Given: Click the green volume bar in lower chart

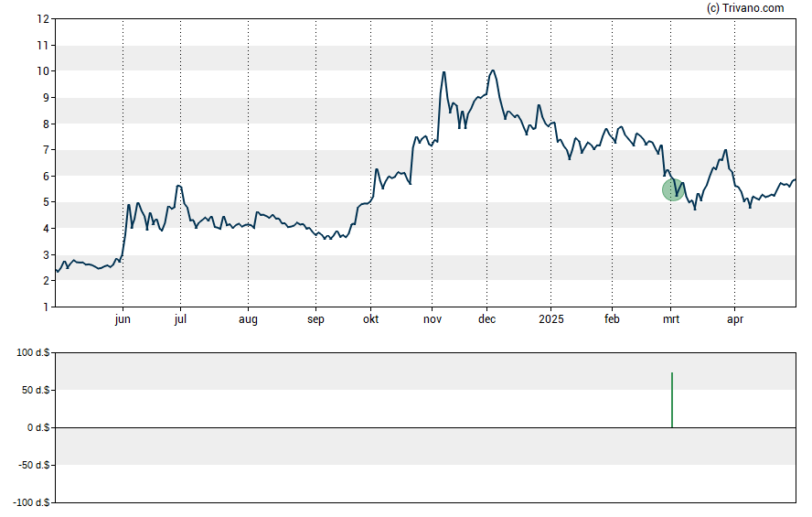Looking at the screenshot, I should [x=672, y=400].
